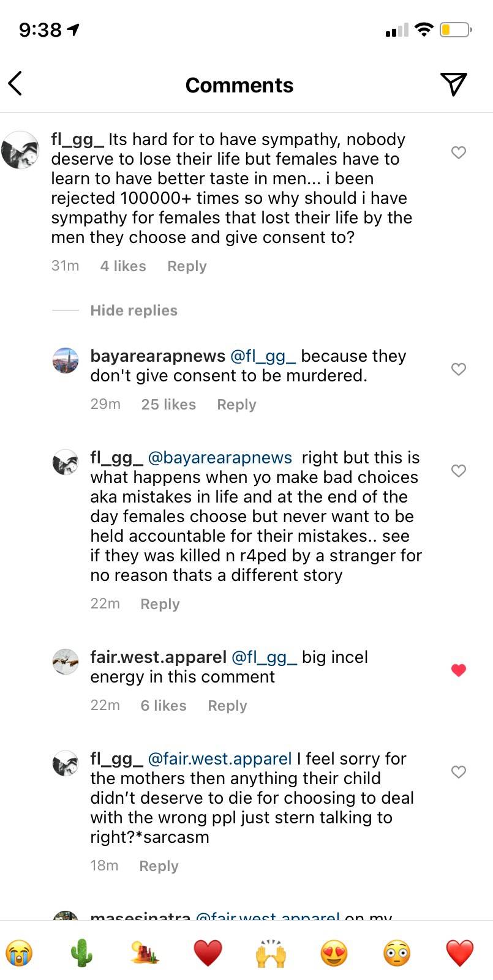Tap the back arrow to leave Comments
Viewport: 493px width, 980px height.
tap(15, 84)
